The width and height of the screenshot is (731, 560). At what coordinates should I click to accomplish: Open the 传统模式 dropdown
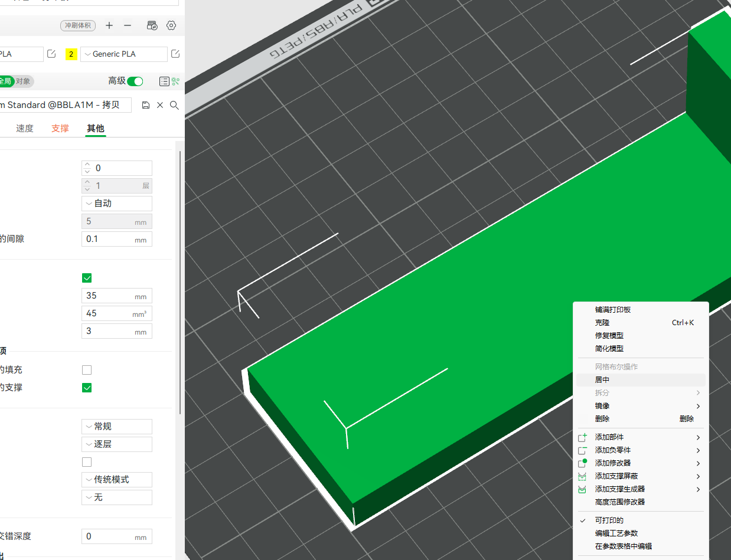pos(117,480)
